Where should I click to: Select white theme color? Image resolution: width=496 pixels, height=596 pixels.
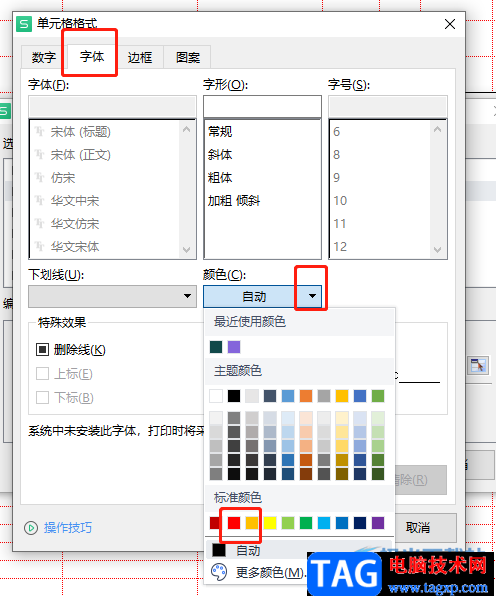[216, 396]
